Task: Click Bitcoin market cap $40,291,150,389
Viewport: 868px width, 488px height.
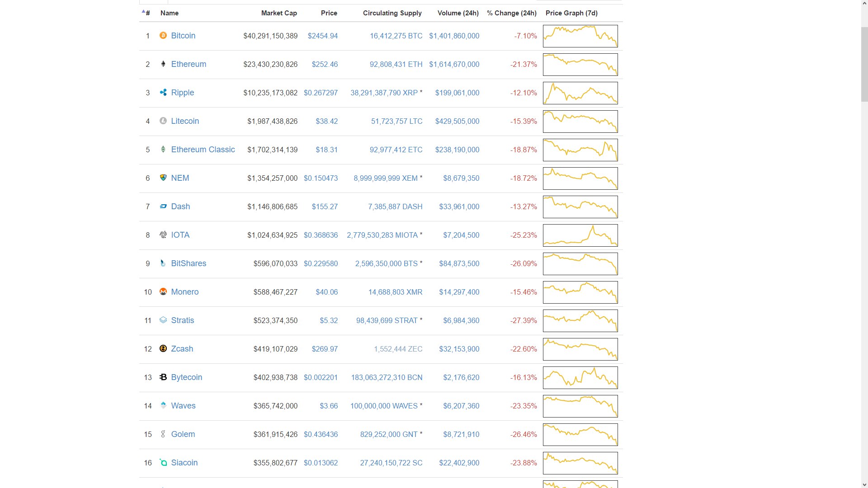Action: [270, 36]
